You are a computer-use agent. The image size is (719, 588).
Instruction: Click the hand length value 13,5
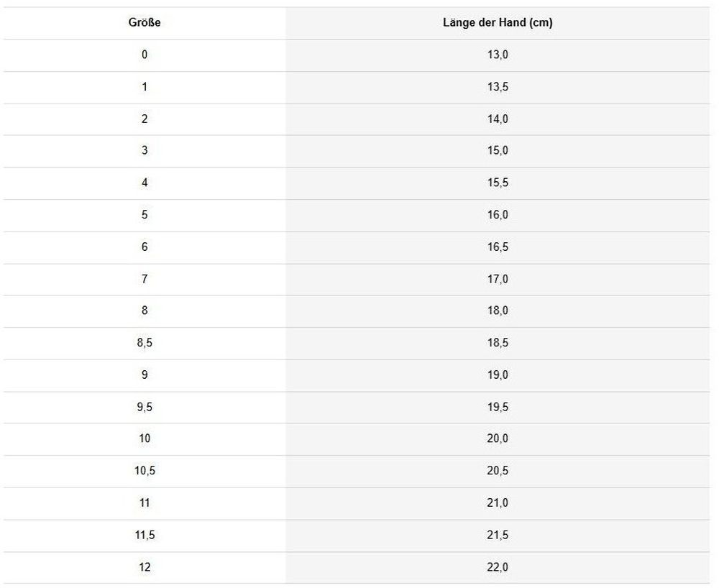click(498, 87)
